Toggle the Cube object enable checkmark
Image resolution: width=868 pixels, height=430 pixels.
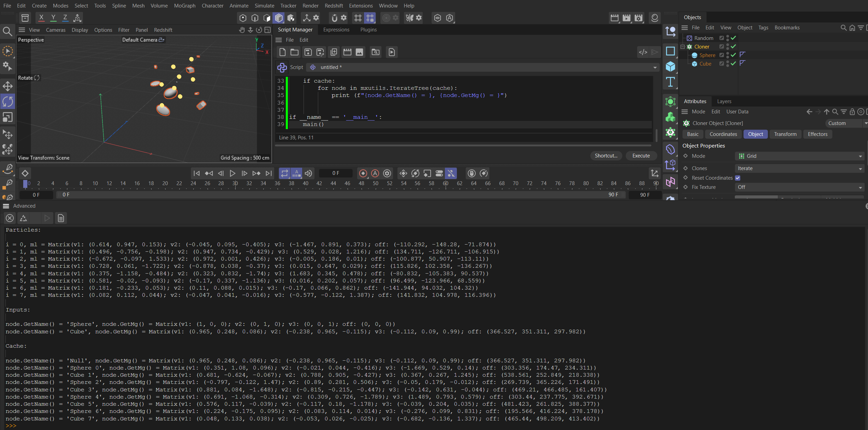click(733, 64)
